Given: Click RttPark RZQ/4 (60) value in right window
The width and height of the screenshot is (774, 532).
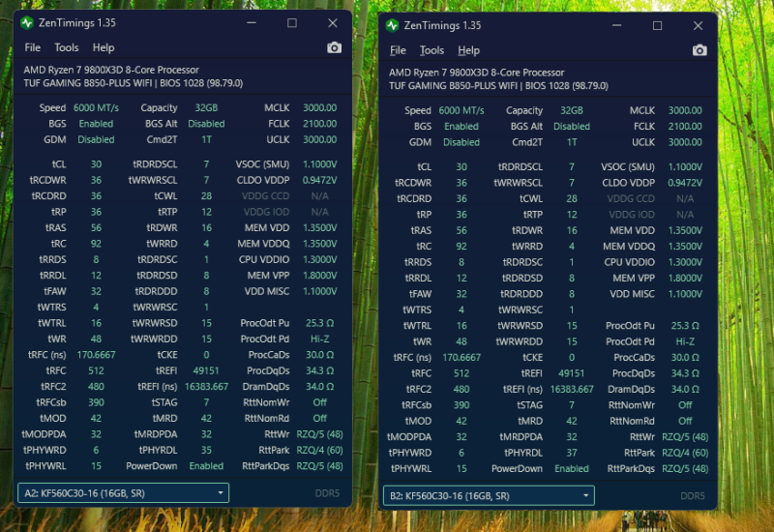Looking at the screenshot, I should [x=685, y=453].
